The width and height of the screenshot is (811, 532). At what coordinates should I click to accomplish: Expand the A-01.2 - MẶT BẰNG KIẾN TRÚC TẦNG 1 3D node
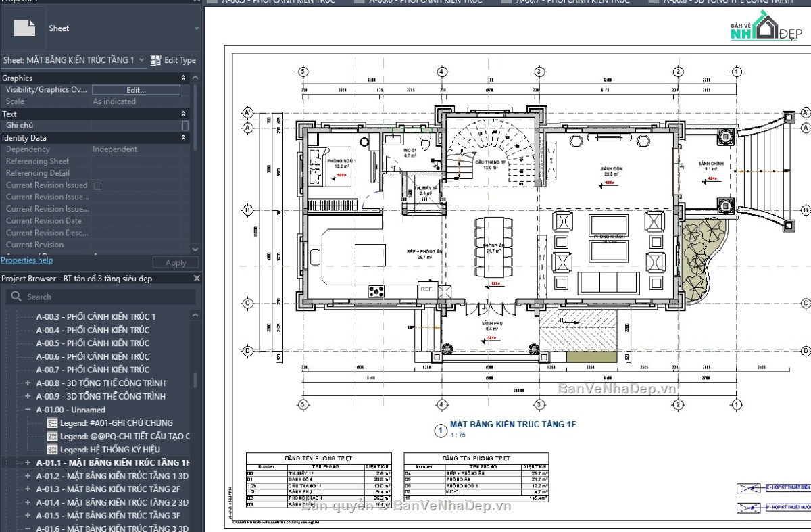[x=28, y=476]
